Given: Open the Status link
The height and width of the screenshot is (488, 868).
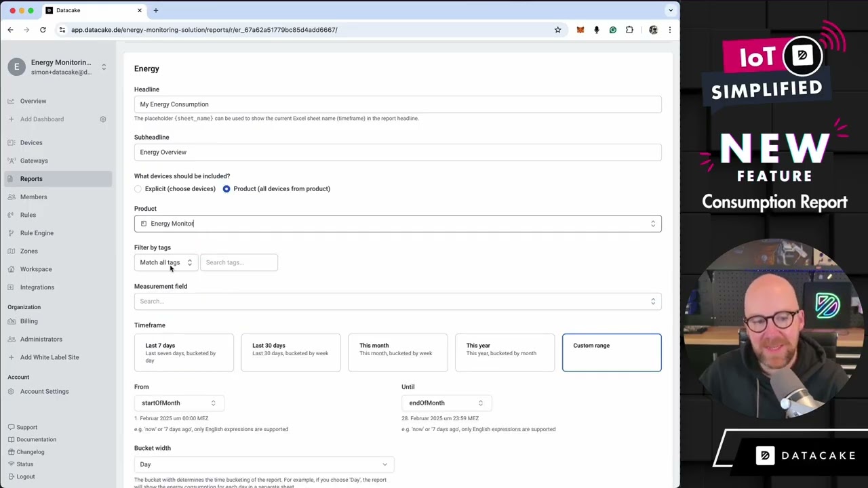Looking at the screenshot, I should [25, 464].
